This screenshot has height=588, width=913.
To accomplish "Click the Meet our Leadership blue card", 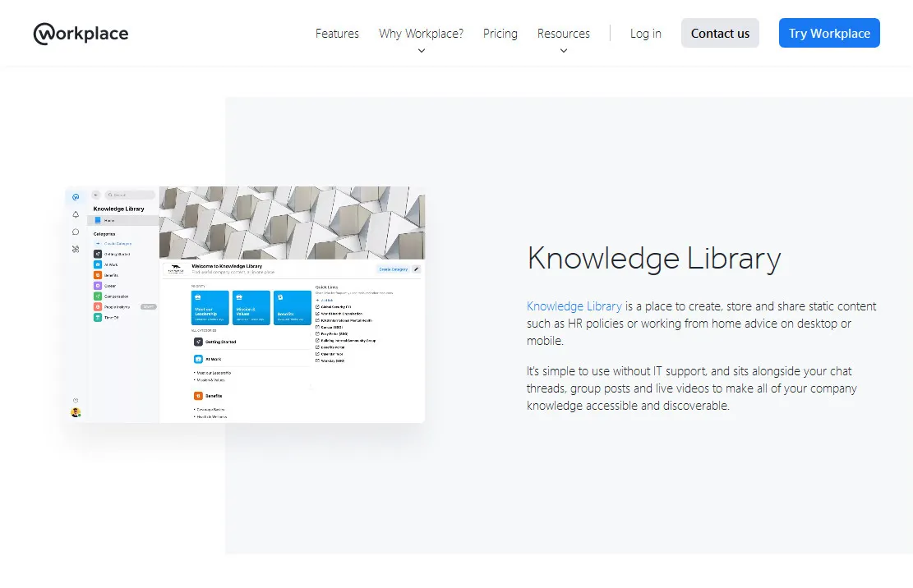I will [x=210, y=308].
